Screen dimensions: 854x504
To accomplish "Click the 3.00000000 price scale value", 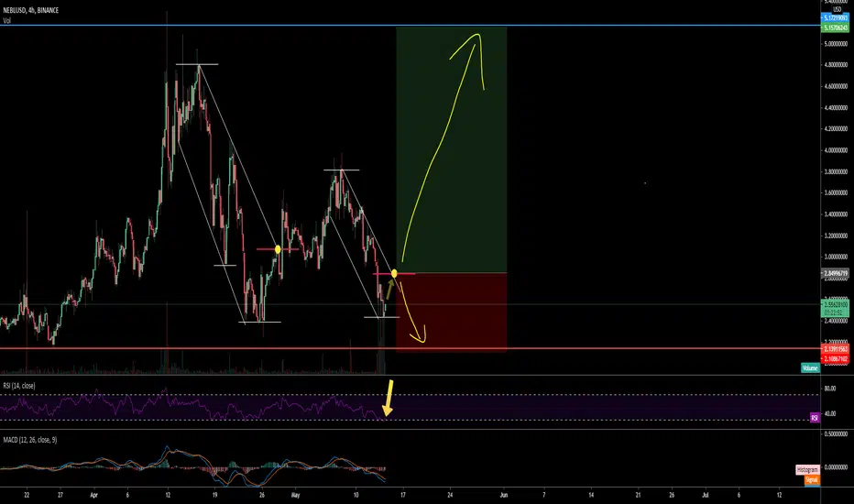I will 836,257.
